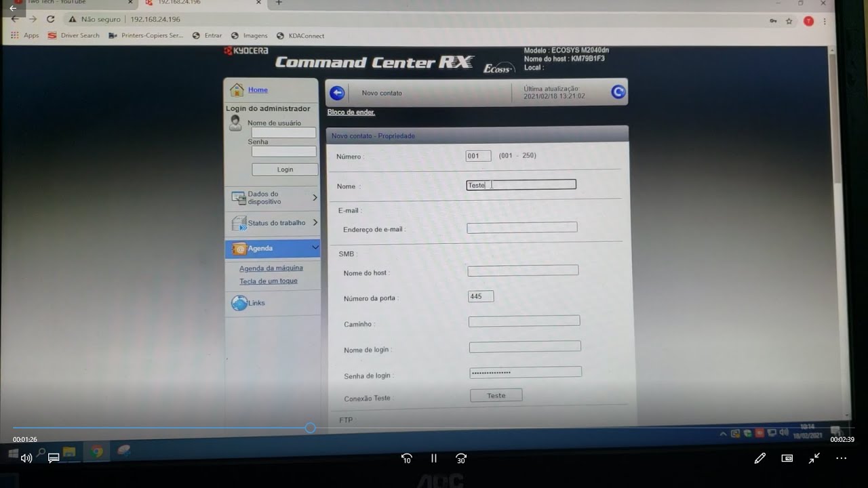Click the Nome de usuário field
This screenshot has width=868, height=488.
283,133
